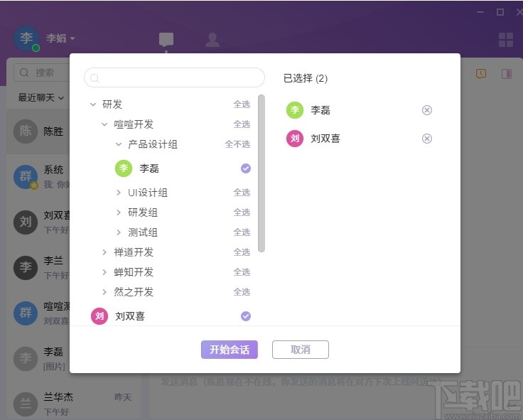
Task: Open 李兰 chat avatar in sidebar
Action: 26,267
